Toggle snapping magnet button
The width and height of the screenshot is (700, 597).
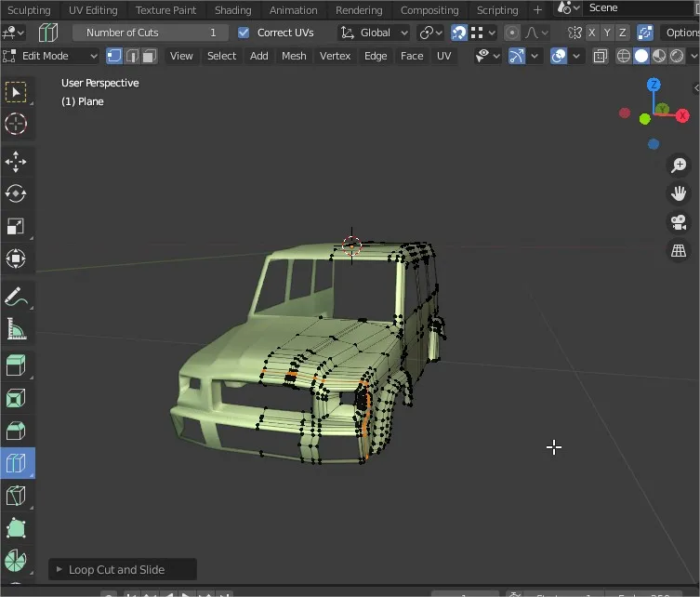pyautogui.click(x=458, y=33)
